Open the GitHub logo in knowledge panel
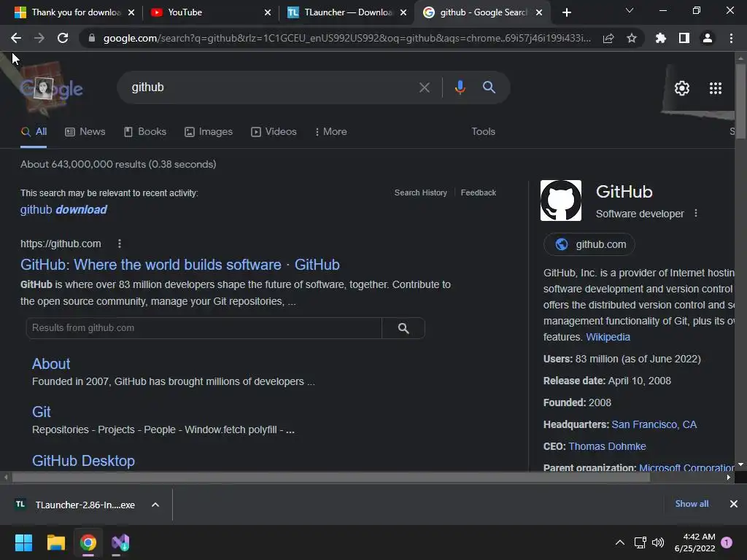Image resolution: width=747 pixels, height=560 pixels. [561, 201]
